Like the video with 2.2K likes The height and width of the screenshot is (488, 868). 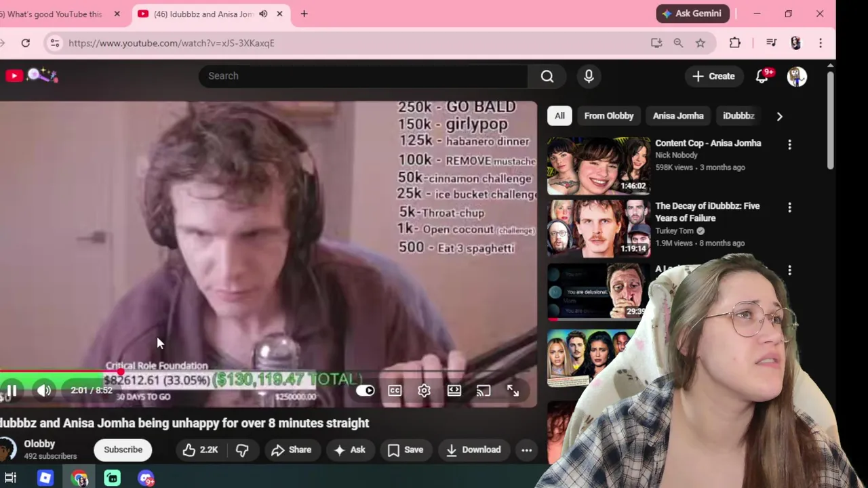(x=200, y=449)
